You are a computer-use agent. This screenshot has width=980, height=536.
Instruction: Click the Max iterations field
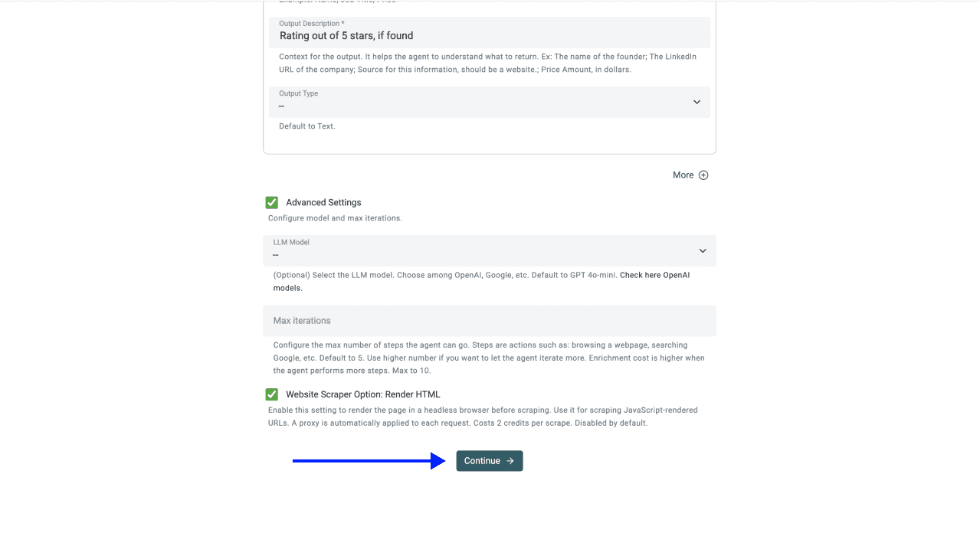[490, 320]
